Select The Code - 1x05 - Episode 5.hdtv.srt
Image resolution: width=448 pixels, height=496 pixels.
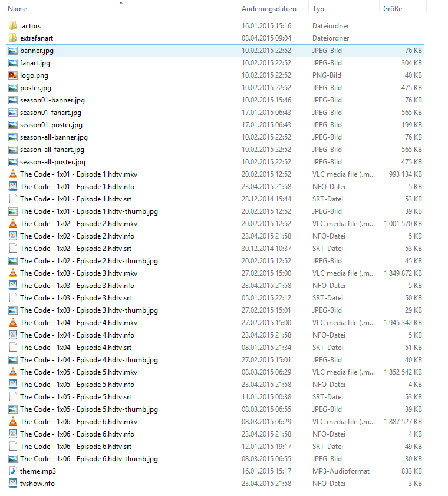(x=75, y=397)
